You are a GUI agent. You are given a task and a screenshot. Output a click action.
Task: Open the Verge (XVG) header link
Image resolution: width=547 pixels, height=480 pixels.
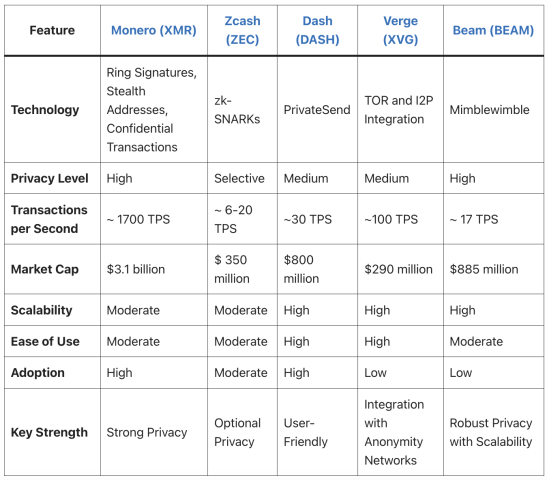coord(400,30)
